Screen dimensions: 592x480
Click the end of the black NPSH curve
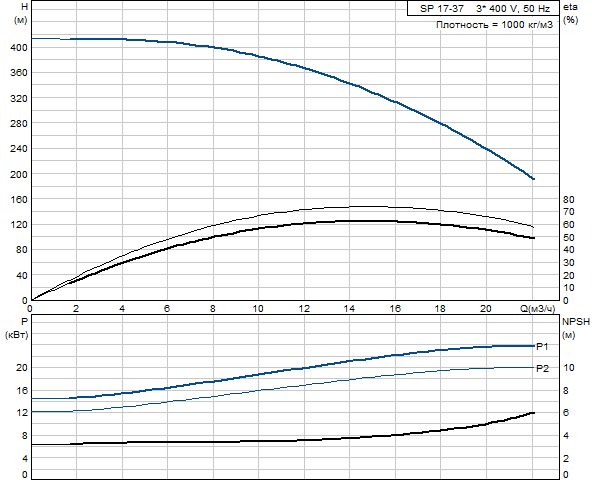533,413
